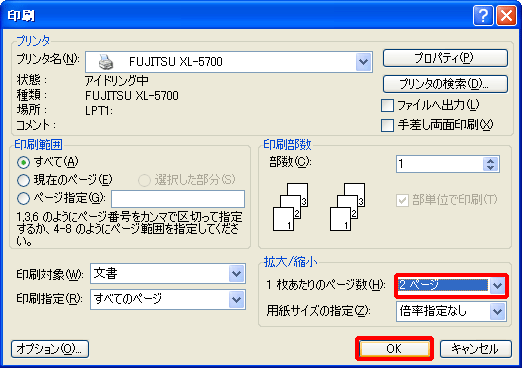The height and width of the screenshot is (368, 522).
Task: Select the すべて(A) radio button
Action: pyautogui.click(x=23, y=163)
